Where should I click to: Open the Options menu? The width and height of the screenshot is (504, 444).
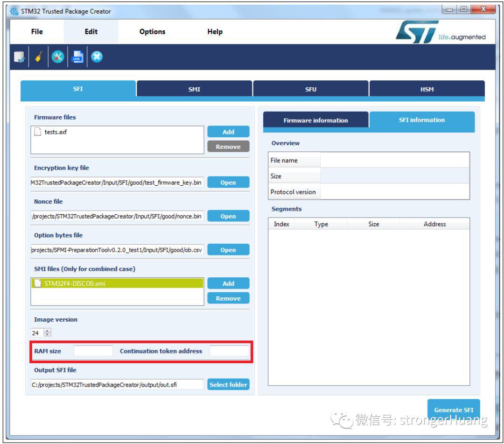tap(152, 31)
